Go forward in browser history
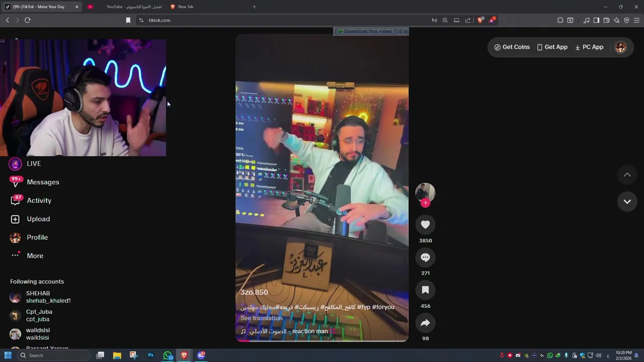 point(17,20)
